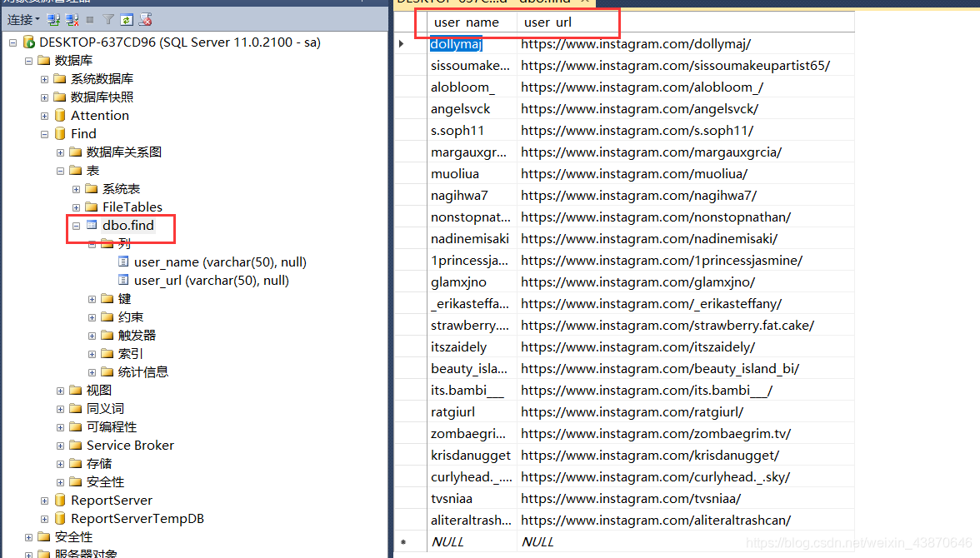Click the 安全性 folder icon under Find
This screenshot has height=558, width=980.
(76, 481)
